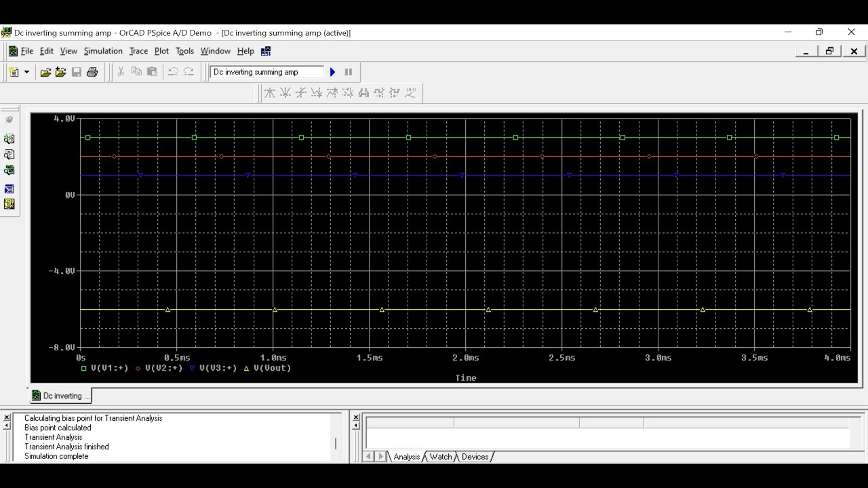
Task: Click the Copy icon in the toolbar
Action: [136, 72]
